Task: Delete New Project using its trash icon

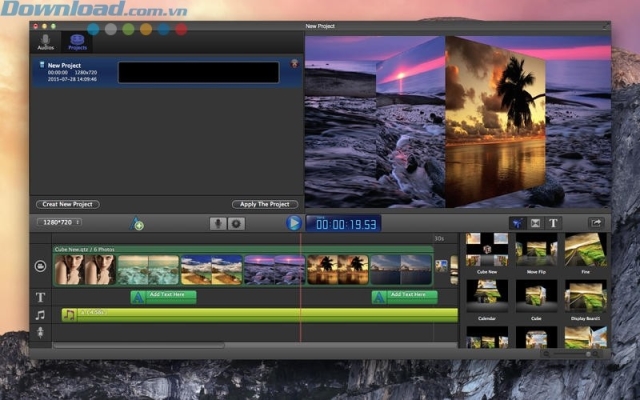Action: pos(294,64)
